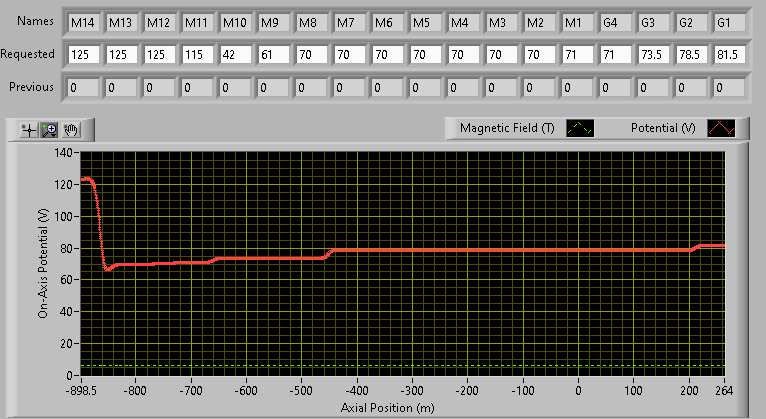Edit Requested value 61 under M9
The height and width of the screenshot is (419, 766).
click(x=274, y=55)
